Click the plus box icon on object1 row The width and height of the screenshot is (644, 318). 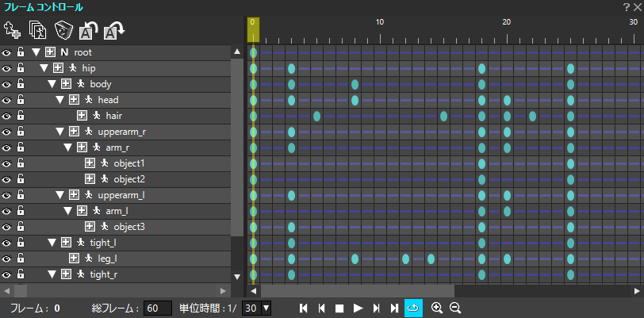pyautogui.click(x=90, y=163)
